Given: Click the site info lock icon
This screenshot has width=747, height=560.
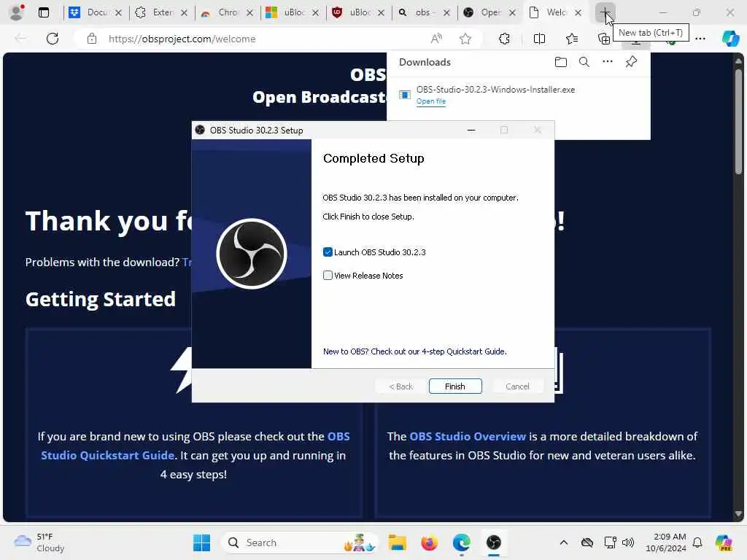Looking at the screenshot, I should pos(92,39).
